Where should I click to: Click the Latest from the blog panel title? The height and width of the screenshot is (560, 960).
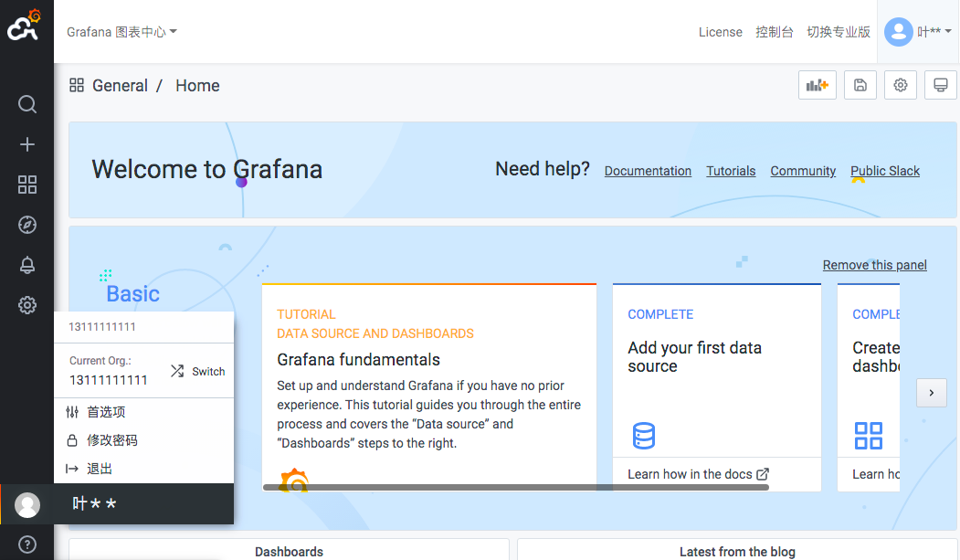[x=737, y=552]
